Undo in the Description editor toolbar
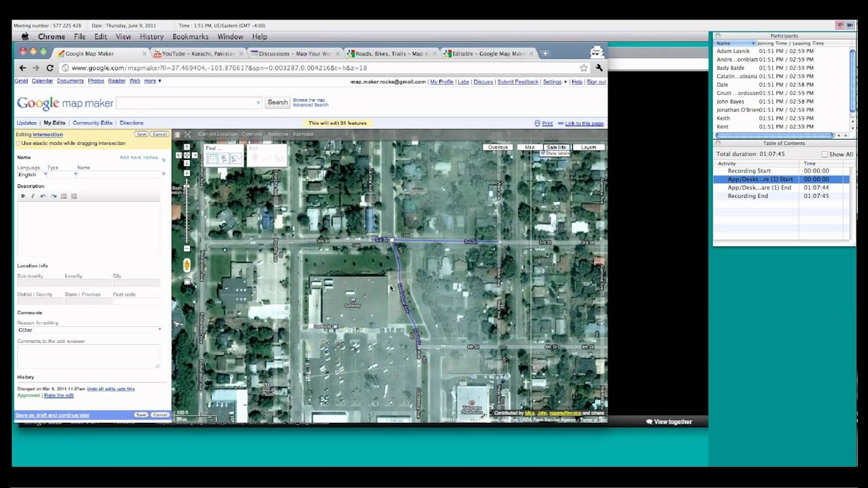Image resolution: width=868 pixels, height=488 pixels. pyautogui.click(x=43, y=196)
